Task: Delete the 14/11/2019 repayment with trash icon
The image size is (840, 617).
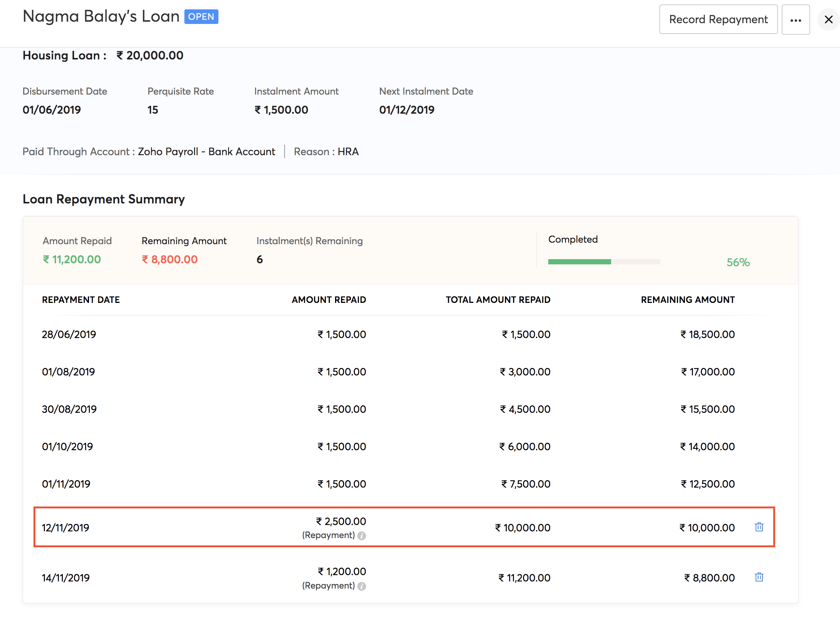Action: click(759, 577)
